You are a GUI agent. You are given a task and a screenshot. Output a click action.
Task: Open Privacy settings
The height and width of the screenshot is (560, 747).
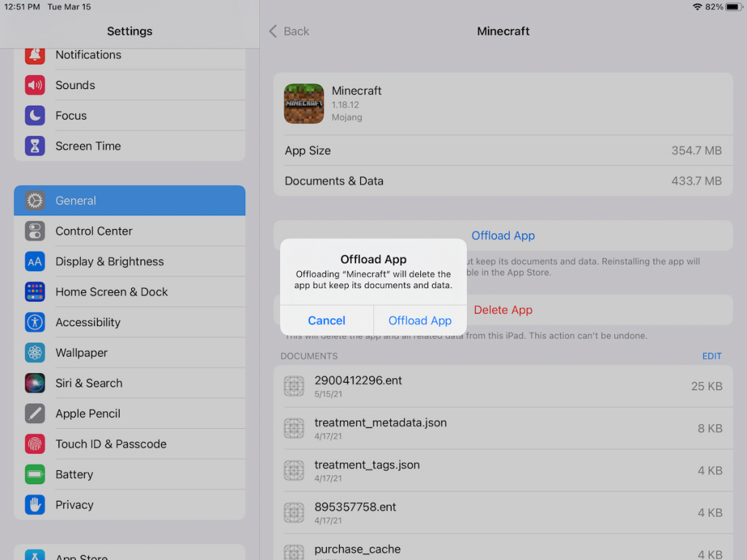click(130, 505)
